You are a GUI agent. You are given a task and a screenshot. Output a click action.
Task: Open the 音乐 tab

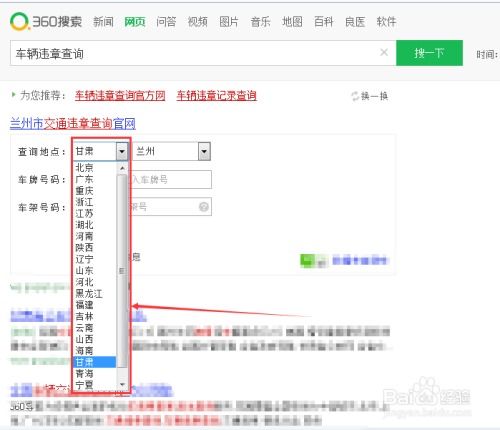[x=260, y=22]
